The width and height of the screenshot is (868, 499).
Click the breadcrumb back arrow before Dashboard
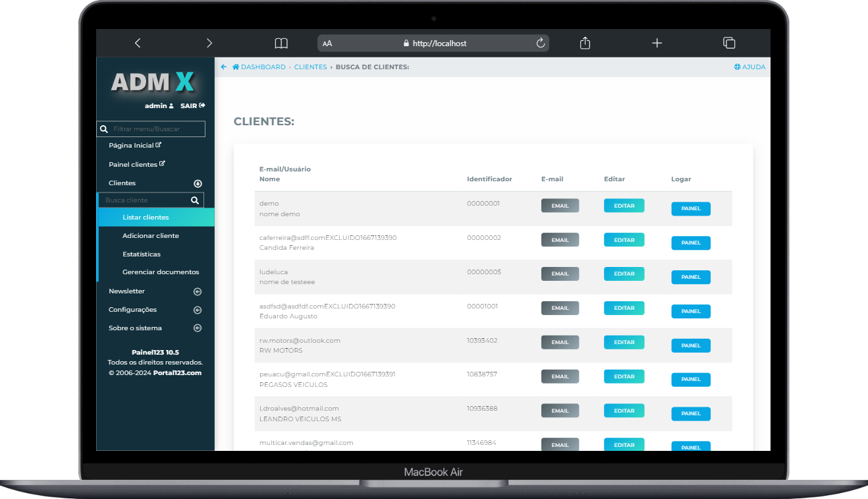coord(224,67)
